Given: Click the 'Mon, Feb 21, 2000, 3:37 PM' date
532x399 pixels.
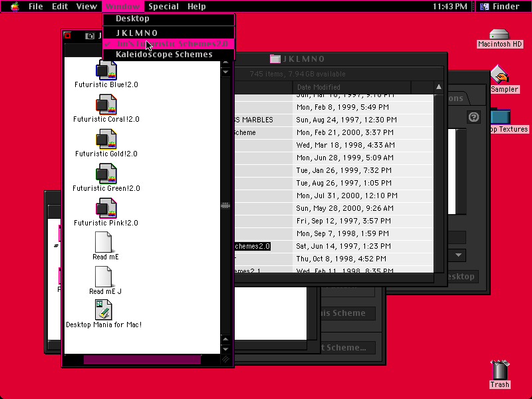Looking at the screenshot, I should [344, 132].
